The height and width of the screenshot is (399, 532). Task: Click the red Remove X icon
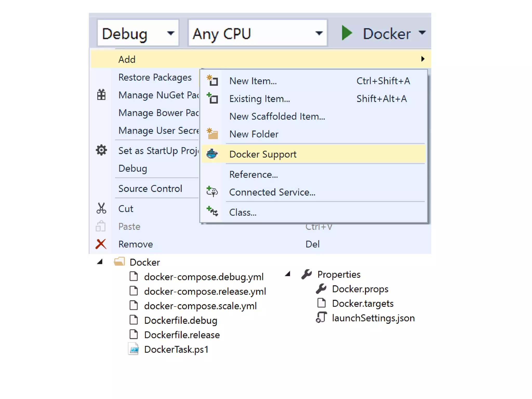pos(101,244)
